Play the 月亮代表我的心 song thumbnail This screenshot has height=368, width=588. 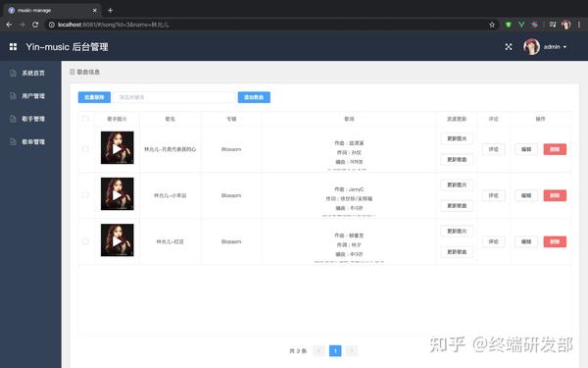pyautogui.click(x=117, y=148)
